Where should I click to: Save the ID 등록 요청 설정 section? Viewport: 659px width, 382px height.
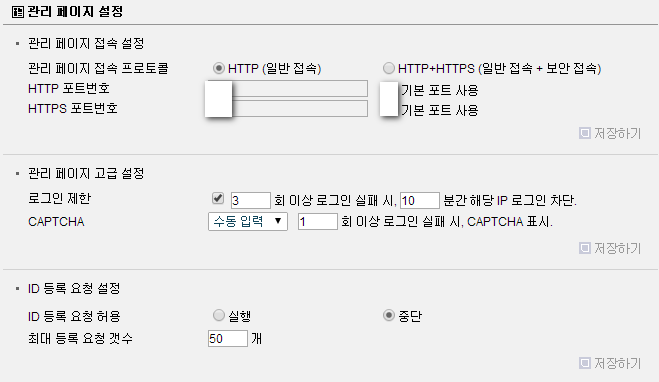coord(610,363)
